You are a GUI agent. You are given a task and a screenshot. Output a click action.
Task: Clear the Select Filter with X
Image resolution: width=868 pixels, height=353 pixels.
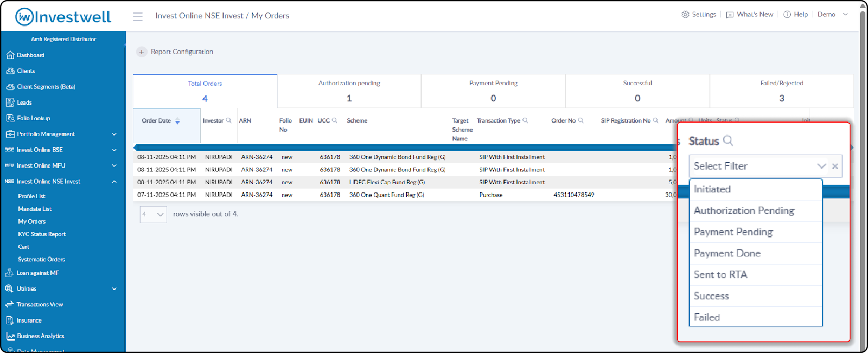[x=835, y=166]
